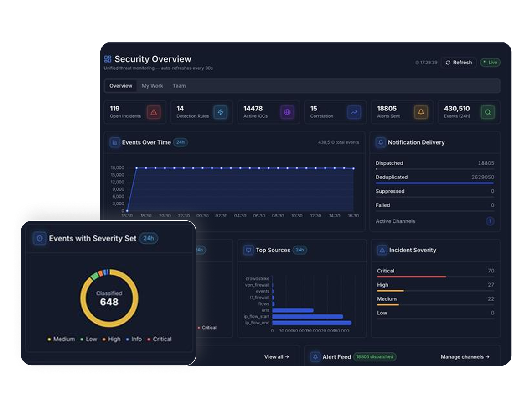Click the Dispatched progress bar
Viewport: 532px width, 408px height.
pos(434,169)
